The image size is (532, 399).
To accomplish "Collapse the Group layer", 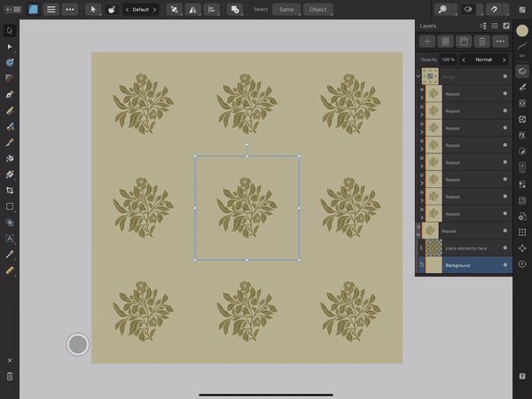I will (x=419, y=76).
